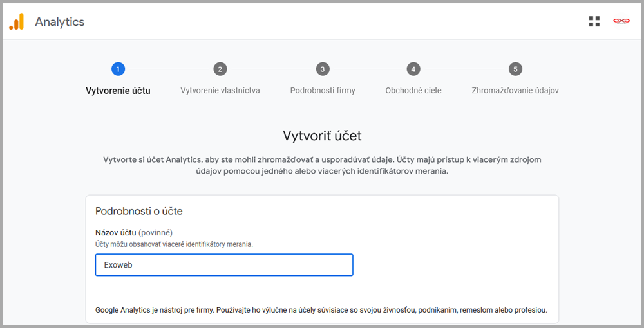This screenshot has height=328, width=644.
Task: Open the Google apps grid
Action: (x=594, y=22)
